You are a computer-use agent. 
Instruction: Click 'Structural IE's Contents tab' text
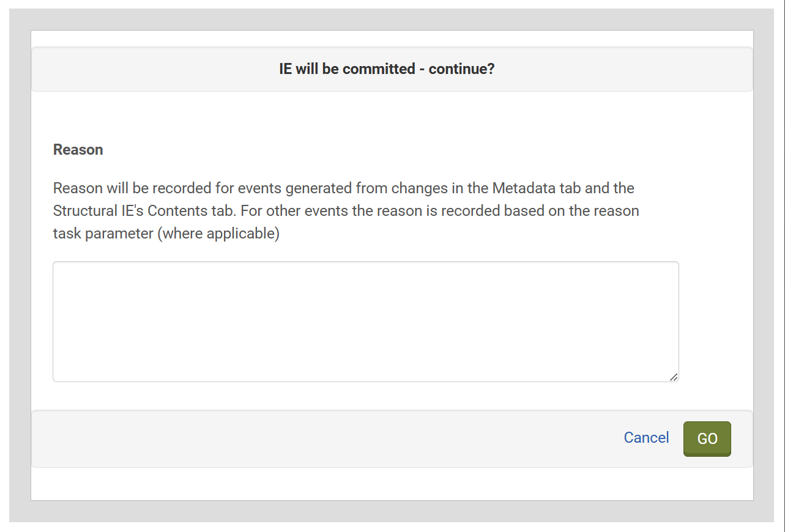(x=144, y=211)
